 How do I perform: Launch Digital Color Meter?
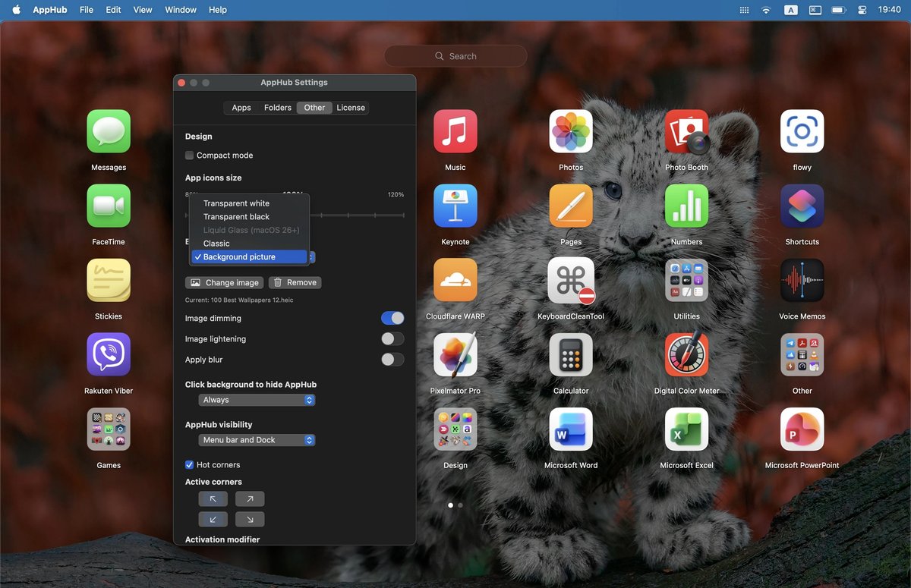coord(686,354)
